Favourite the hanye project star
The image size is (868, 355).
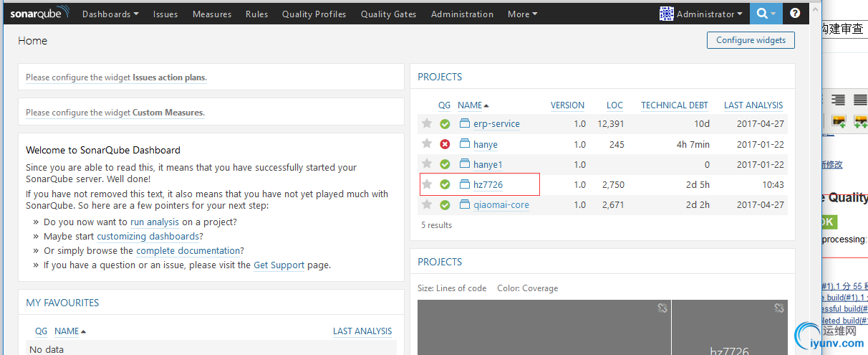(x=427, y=144)
